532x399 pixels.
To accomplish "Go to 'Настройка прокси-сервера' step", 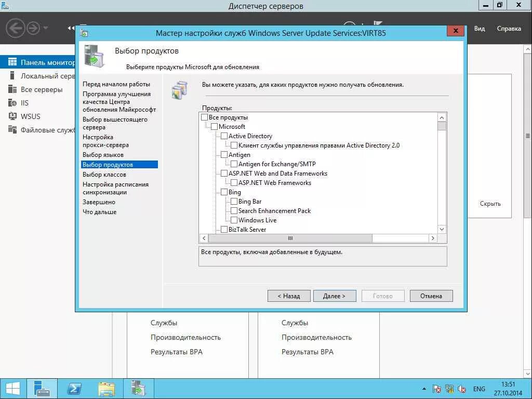I will tap(105, 141).
